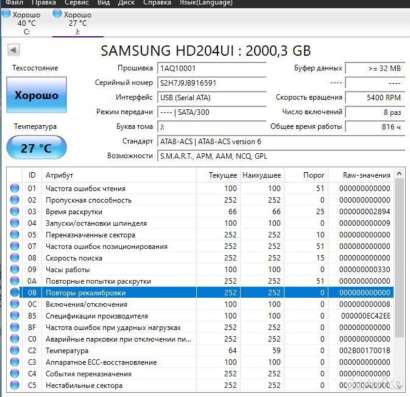The height and width of the screenshot is (397, 410).
Task: Click the status icon for attribute C2
Action: (x=14, y=350)
